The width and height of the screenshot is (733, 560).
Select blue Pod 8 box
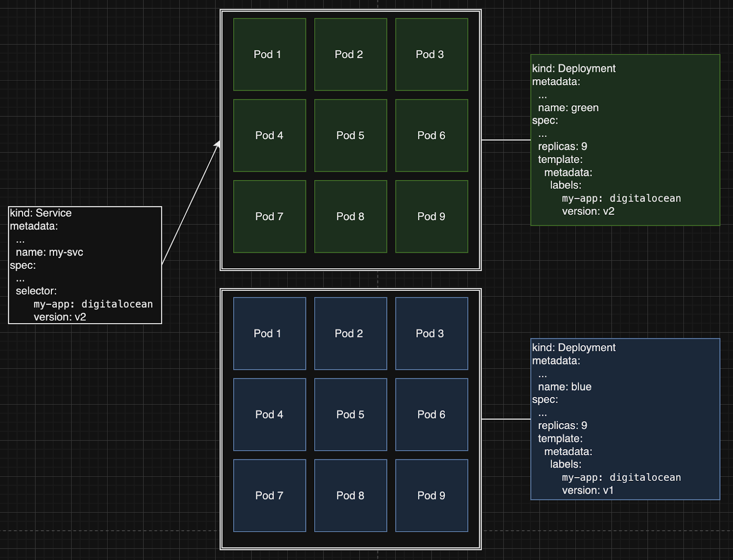(350, 495)
